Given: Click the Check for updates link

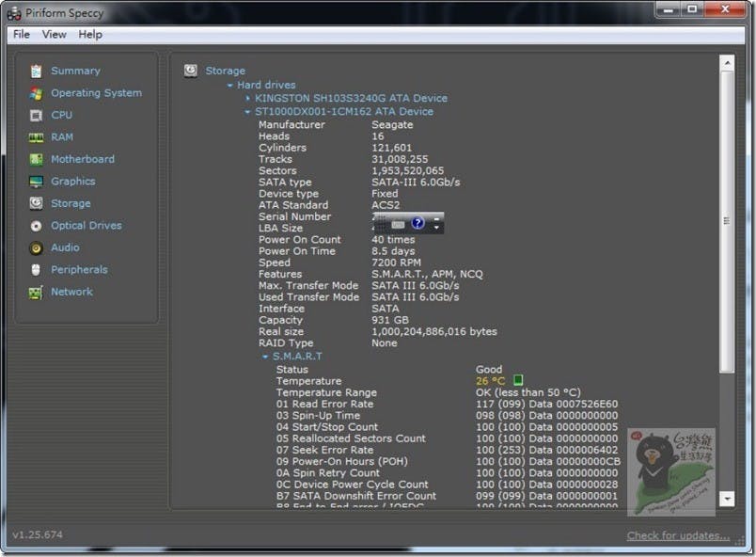Looking at the screenshot, I should coord(678,535).
